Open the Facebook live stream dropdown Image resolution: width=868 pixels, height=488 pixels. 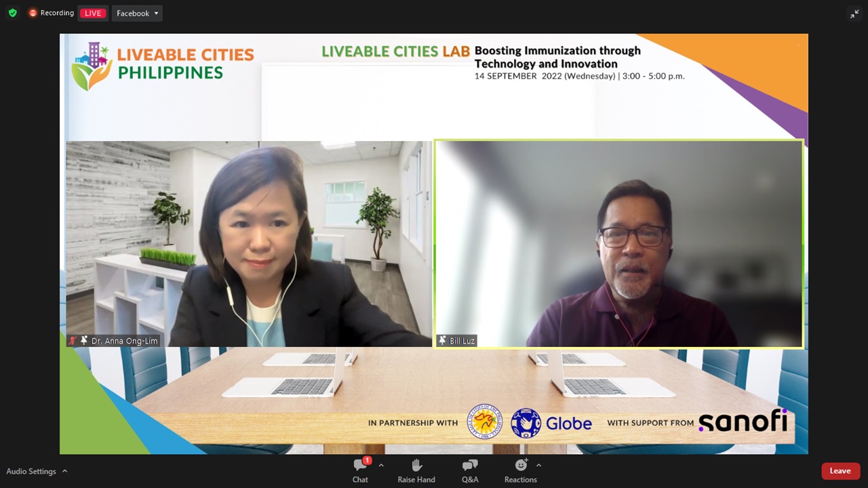[137, 13]
